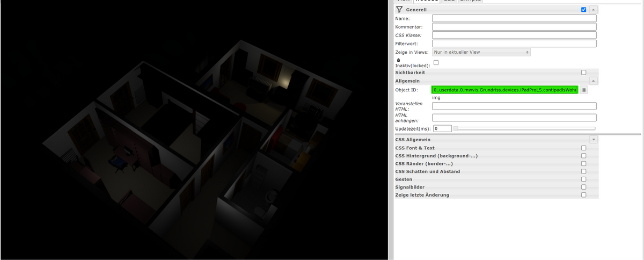The width and height of the screenshot is (644, 260).
Task: Click the Updatezeit(ms) slider track
Action: (x=526, y=128)
